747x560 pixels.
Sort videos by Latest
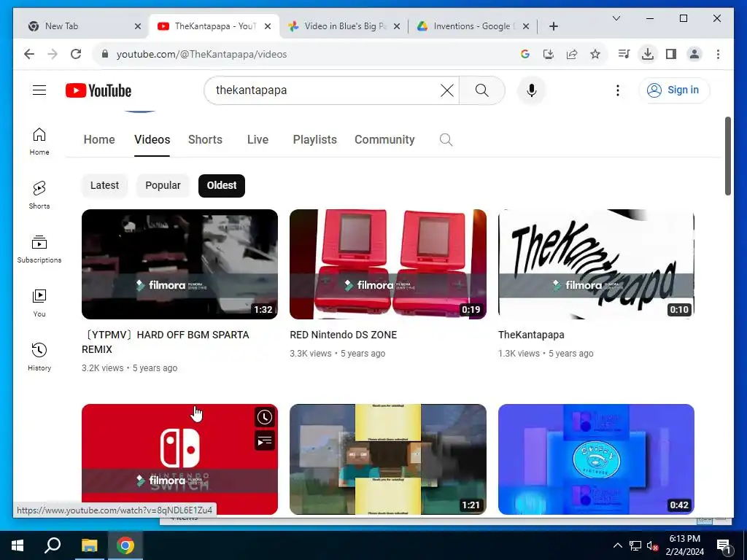[x=104, y=185]
